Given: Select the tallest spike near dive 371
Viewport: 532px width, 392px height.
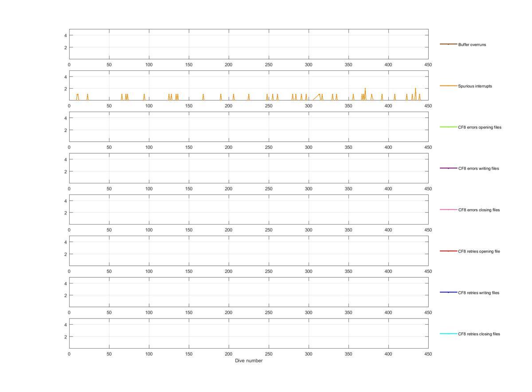Looking at the screenshot, I should coord(365,94).
